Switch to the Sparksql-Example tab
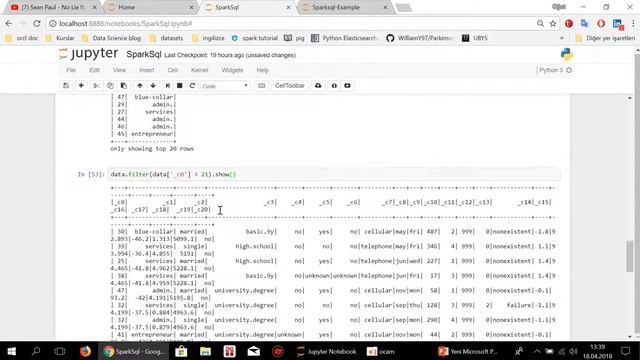640x360 pixels. coord(344,7)
